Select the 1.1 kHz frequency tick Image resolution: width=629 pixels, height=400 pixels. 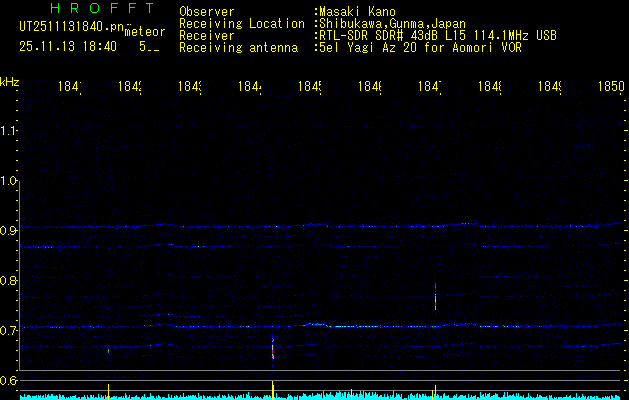pyautogui.click(x=10, y=131)
